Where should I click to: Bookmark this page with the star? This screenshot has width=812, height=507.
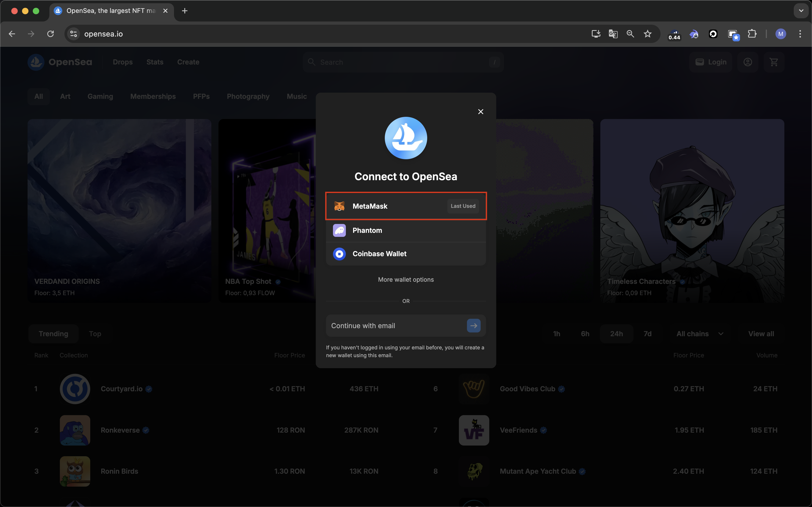648,34
